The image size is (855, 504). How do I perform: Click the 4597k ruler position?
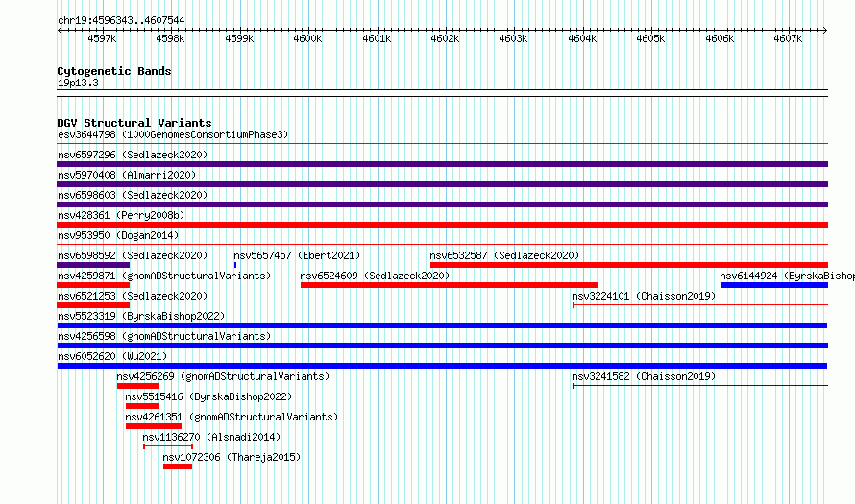(x=102, y=38)
